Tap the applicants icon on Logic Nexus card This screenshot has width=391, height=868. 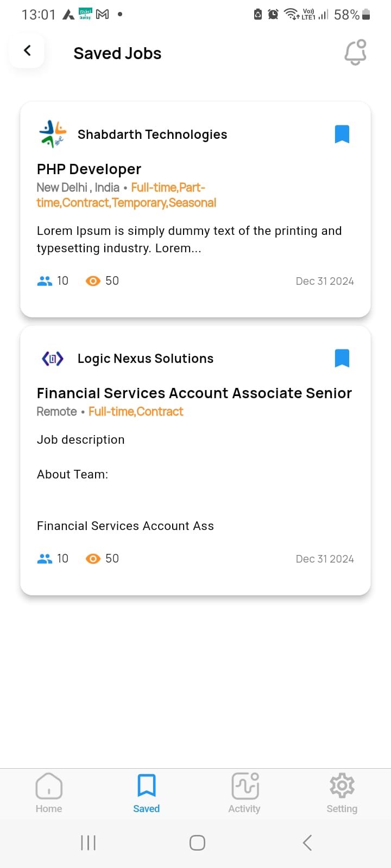pyautogui.click(x=45, y=559)
